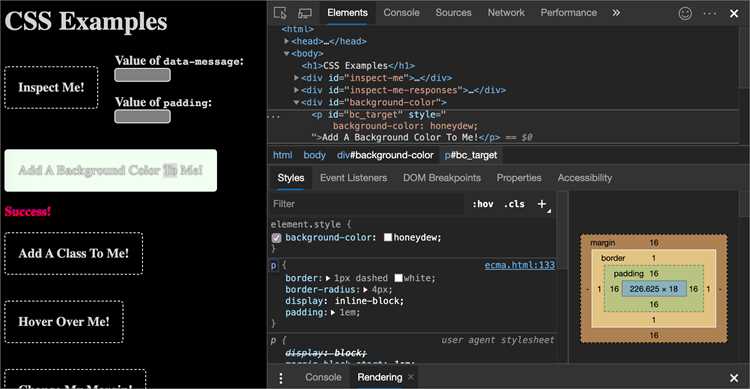Select the drawer Rendering tab

point(380,378)
